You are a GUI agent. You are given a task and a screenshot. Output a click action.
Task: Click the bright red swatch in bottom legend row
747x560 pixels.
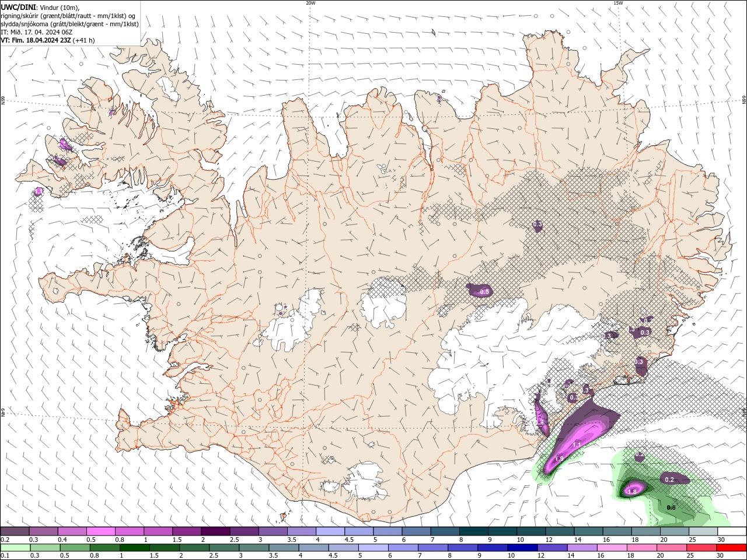click(x=730, y=548)
